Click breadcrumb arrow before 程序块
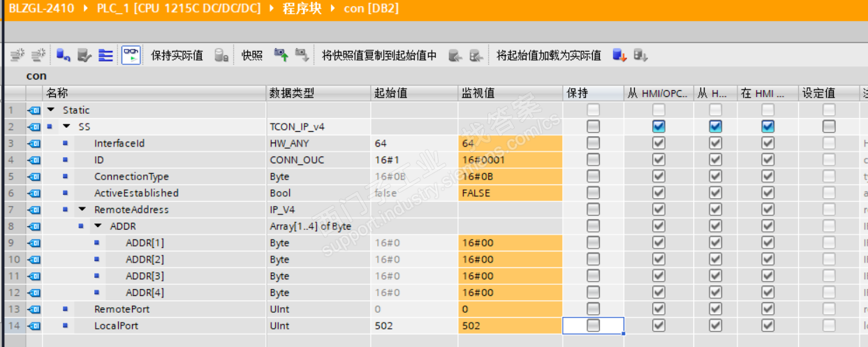This screenshot has width=868, height=347. click(x=273, y=8)
